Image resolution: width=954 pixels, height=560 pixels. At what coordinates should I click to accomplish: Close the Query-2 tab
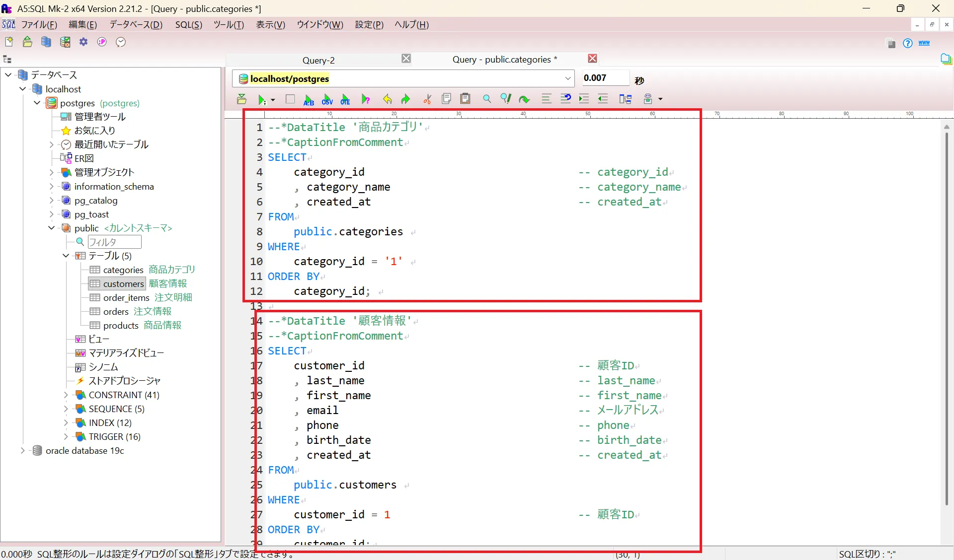tap(406, 59)
